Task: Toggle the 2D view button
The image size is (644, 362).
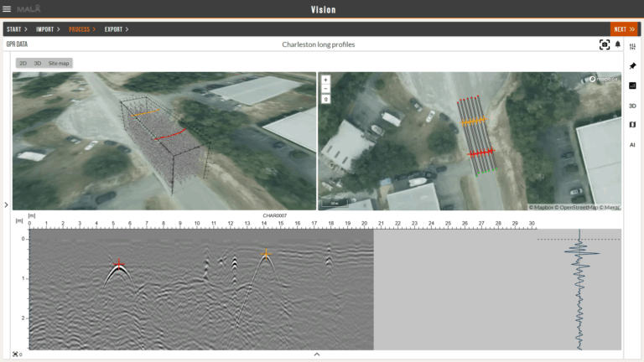Action: pos(23,63)
